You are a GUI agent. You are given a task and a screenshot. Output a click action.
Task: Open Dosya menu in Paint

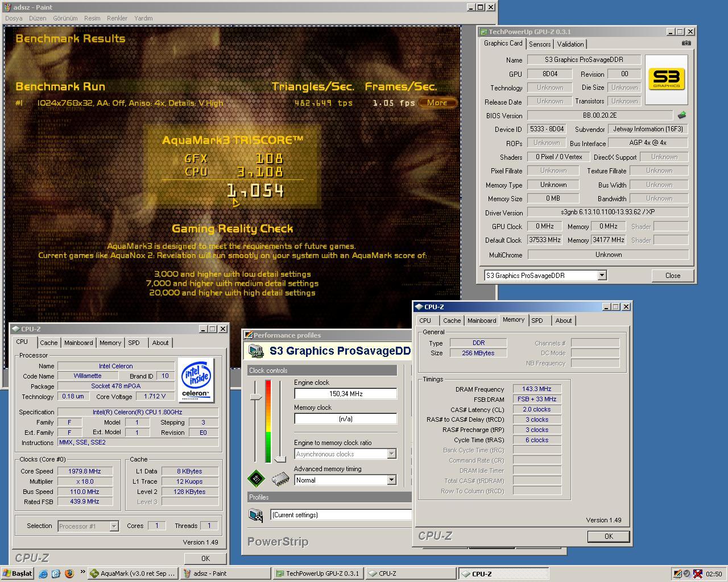[x=14, y=18]
